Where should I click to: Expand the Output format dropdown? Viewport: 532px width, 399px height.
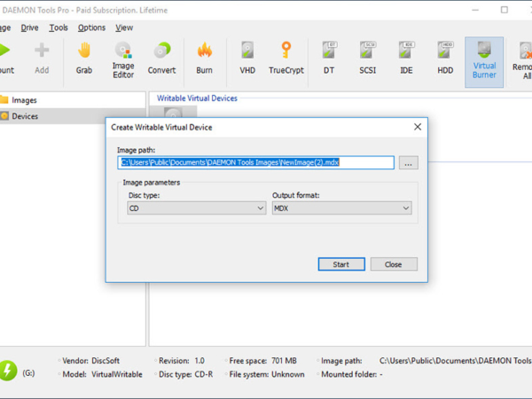(341, 208)
